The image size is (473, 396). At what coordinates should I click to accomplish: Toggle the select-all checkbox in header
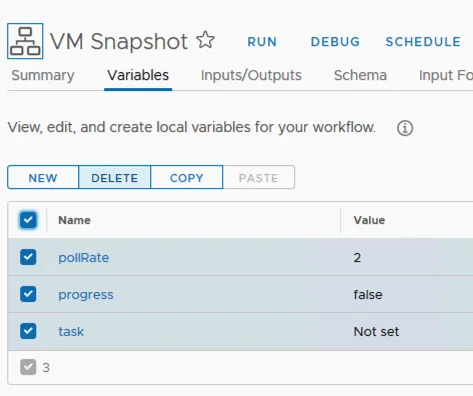pyautogui.click(x=28, y=220)
